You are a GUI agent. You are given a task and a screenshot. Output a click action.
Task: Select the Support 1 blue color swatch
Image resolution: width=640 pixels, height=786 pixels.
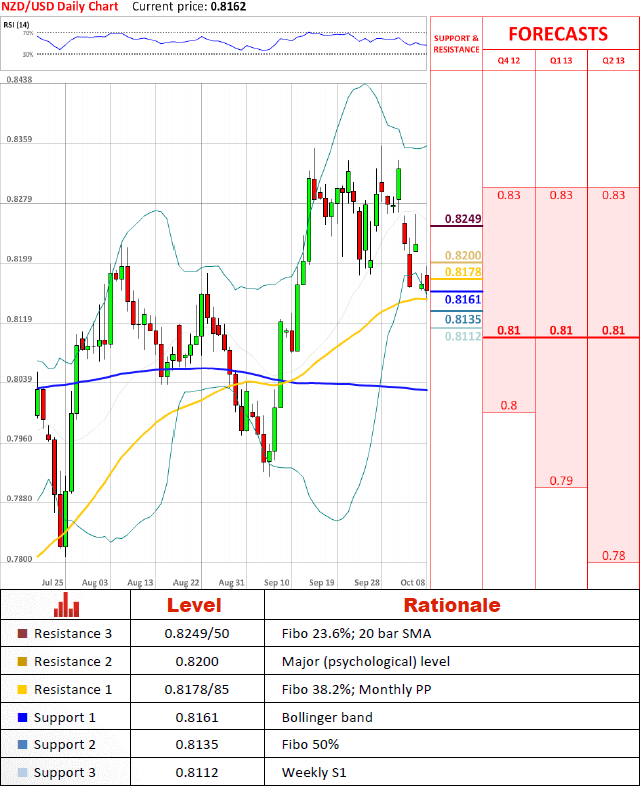pyautogui.click(x=22, y=718)
